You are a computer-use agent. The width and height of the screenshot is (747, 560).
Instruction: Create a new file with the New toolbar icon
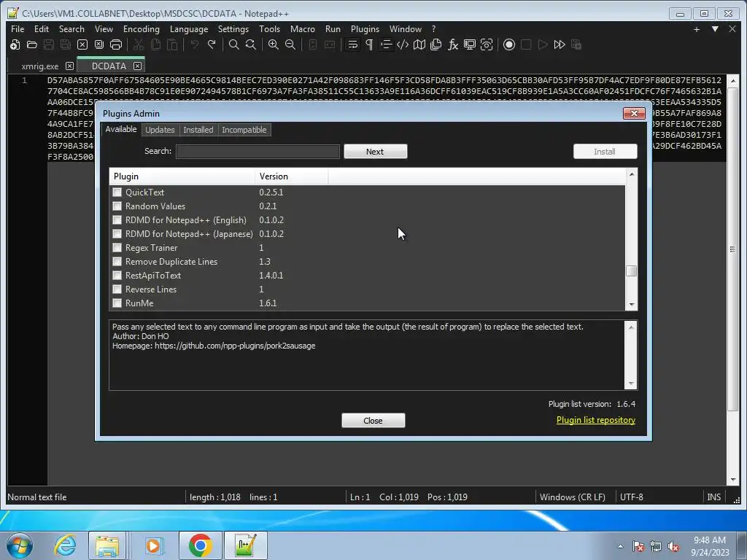pyautogui.click(x=15, y=44)
